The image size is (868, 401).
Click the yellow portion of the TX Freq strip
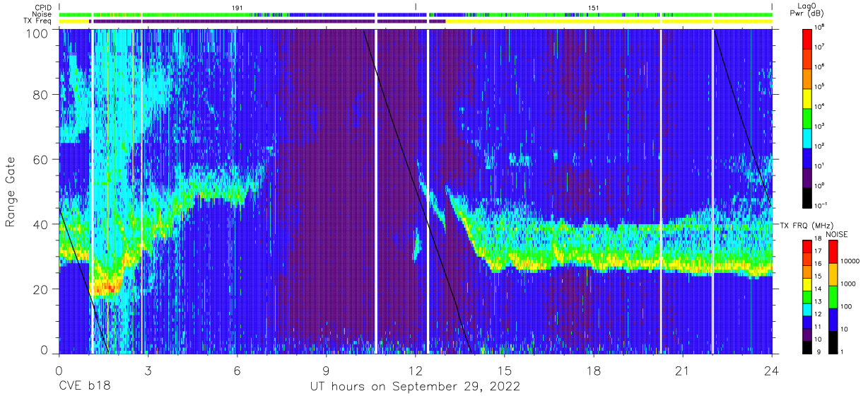[608, 21]
